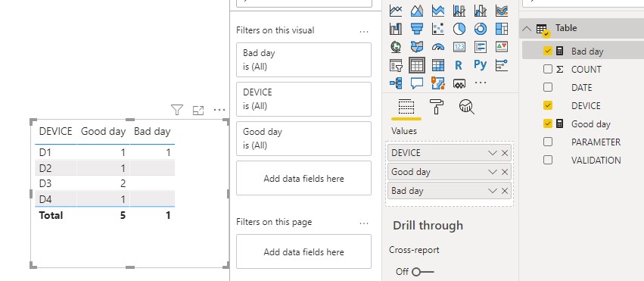Remove DEVICE from Values well
Image resolution: width=644 pixels, height=281 pixels.
tap(505, 153)
